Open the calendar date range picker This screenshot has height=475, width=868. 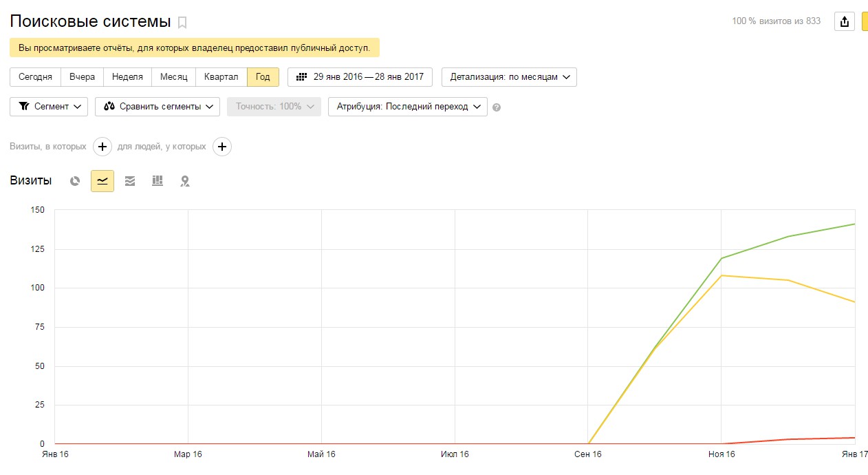point(360,77)
